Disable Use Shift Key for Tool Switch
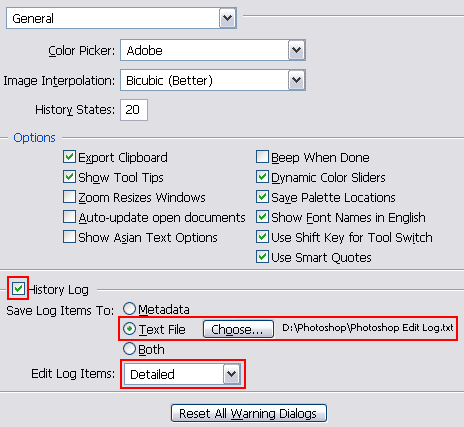 click(262, 237)
